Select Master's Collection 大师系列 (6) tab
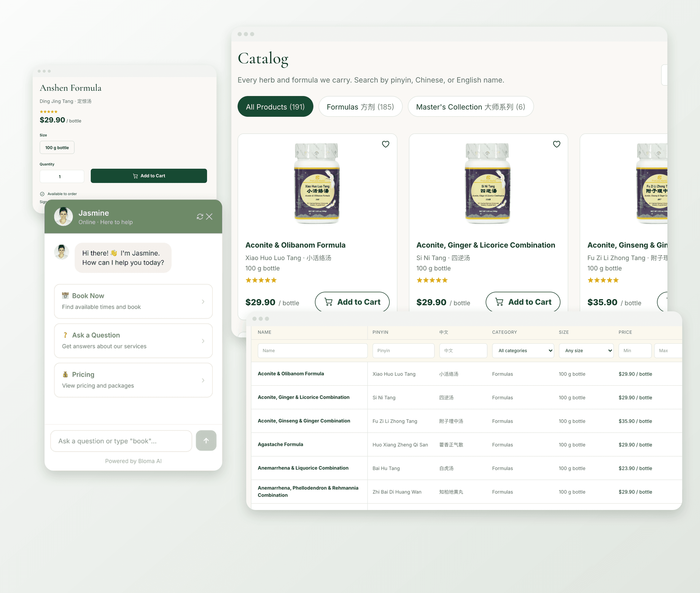700x593 pixels. (x=470, y=106)
